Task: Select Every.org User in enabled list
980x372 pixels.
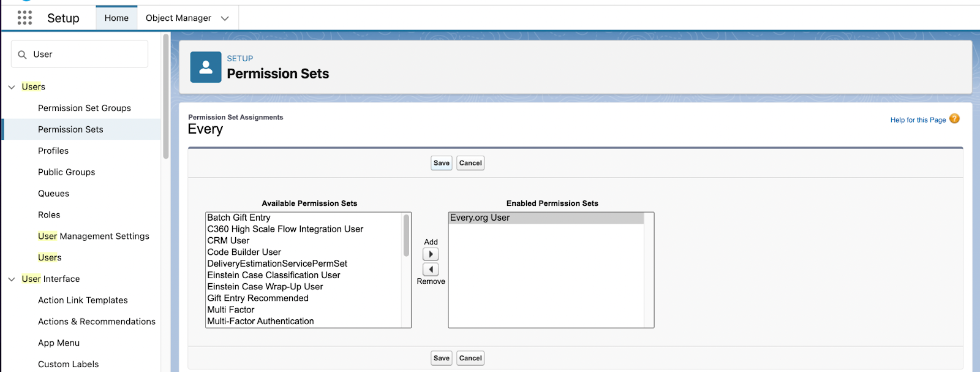Action: (x=546, y=218)
